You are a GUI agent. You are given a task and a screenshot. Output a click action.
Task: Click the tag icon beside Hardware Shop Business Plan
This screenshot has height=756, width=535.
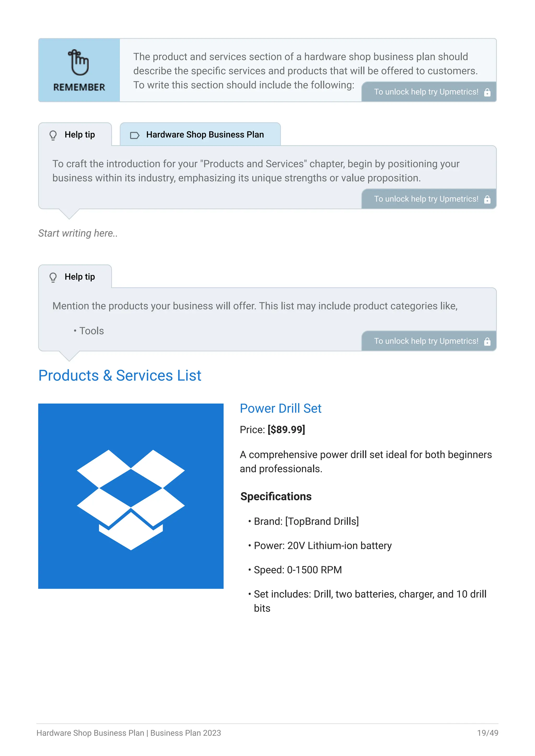point(135,135)
